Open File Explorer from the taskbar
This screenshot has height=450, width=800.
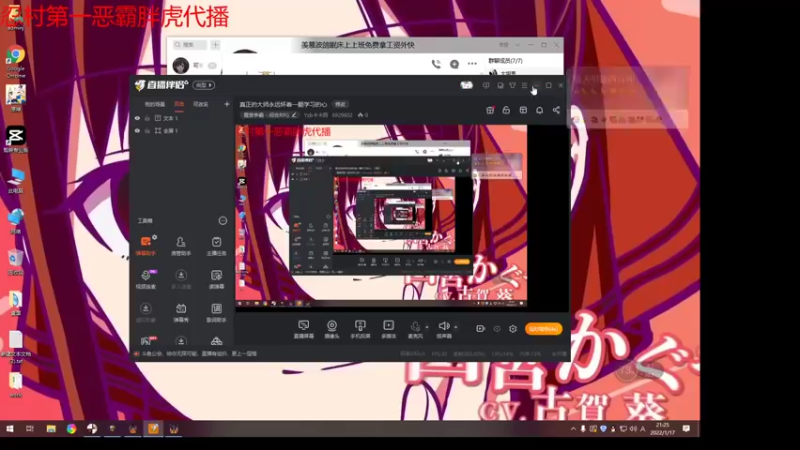tap(51, 429)
